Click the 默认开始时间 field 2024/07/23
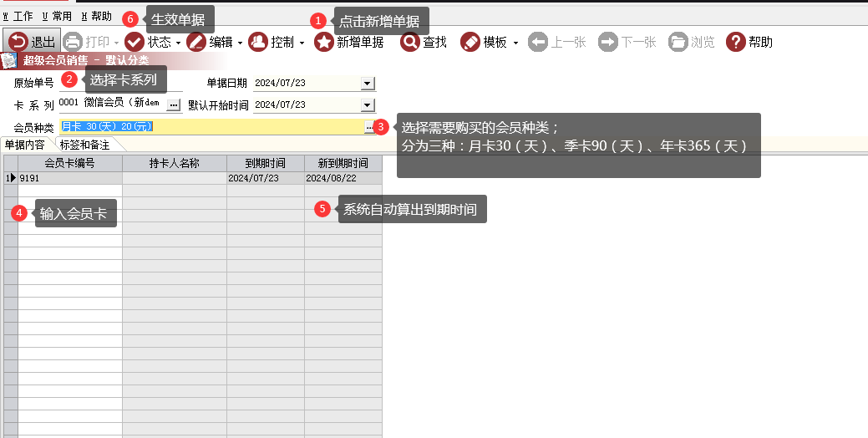 coord(307,104)
